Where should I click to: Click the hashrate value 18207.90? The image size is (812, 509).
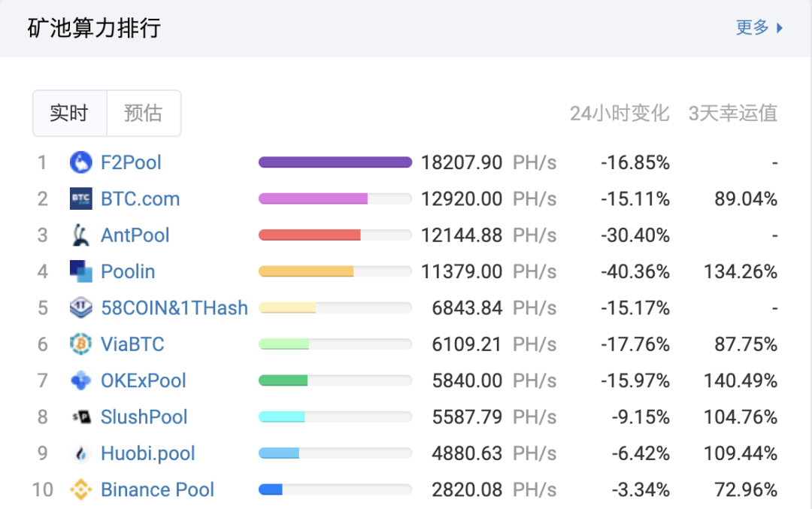462,162
